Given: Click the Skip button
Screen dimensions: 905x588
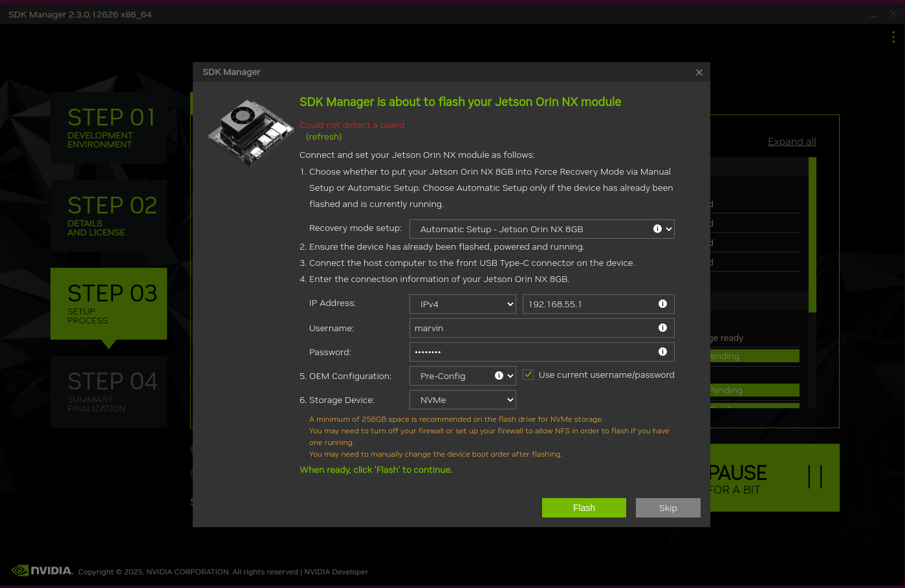Looking at the screenshot, I should [x=668, y=508].
